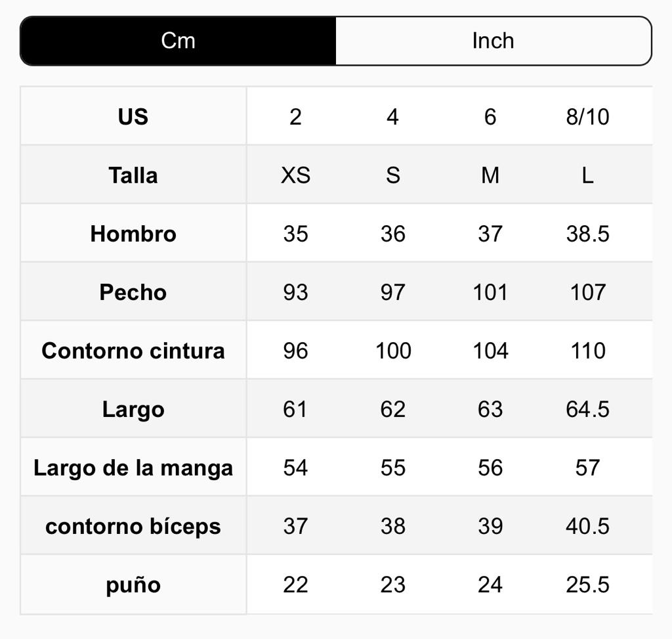Click the US row header cell
This screenshot has width=672, height=639.
pos(133,117)
